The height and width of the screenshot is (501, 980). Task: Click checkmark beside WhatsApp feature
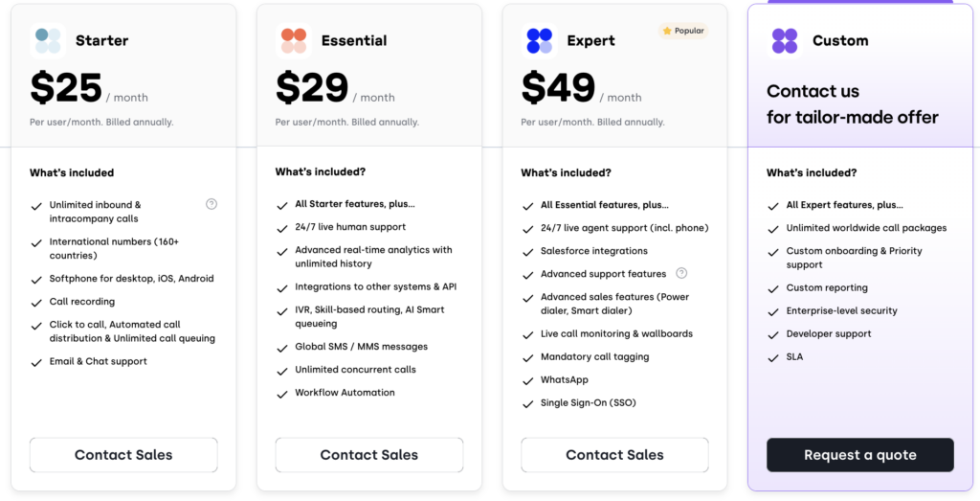coord(527,381)
